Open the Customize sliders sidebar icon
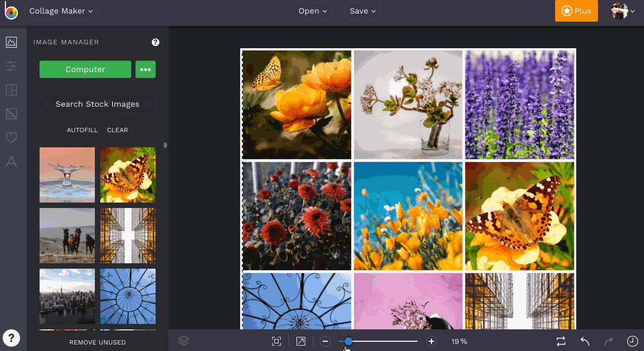This screenshot has width=644, height=351. point(11,66)
